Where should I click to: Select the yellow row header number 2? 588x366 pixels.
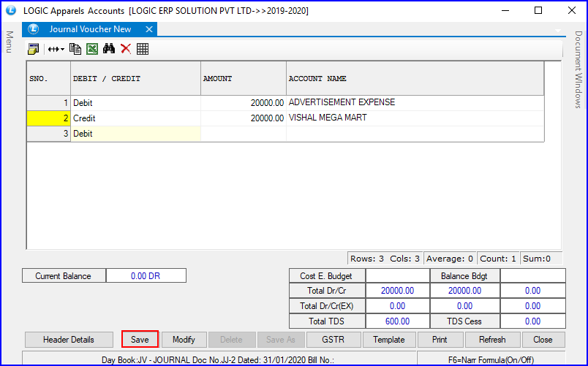(x=49, y=118)
